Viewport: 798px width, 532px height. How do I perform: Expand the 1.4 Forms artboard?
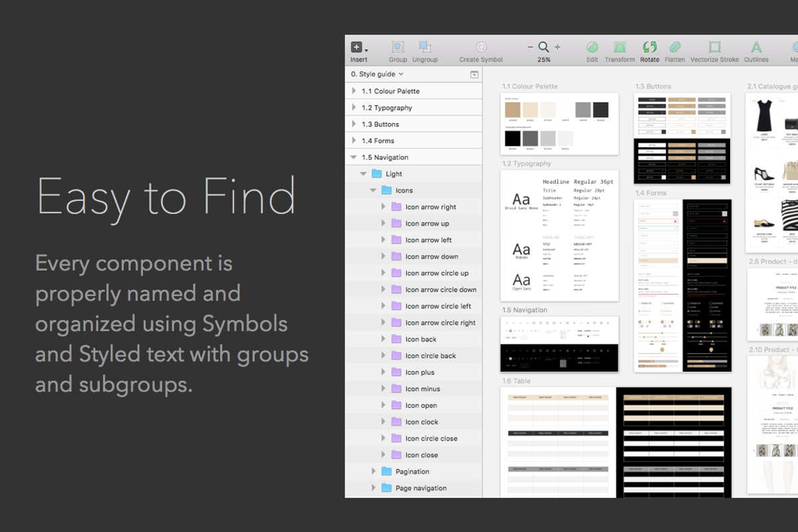354,141
